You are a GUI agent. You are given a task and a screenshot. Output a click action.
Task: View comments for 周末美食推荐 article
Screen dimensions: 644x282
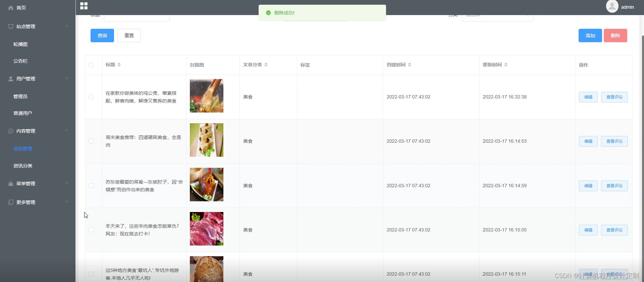614,141
